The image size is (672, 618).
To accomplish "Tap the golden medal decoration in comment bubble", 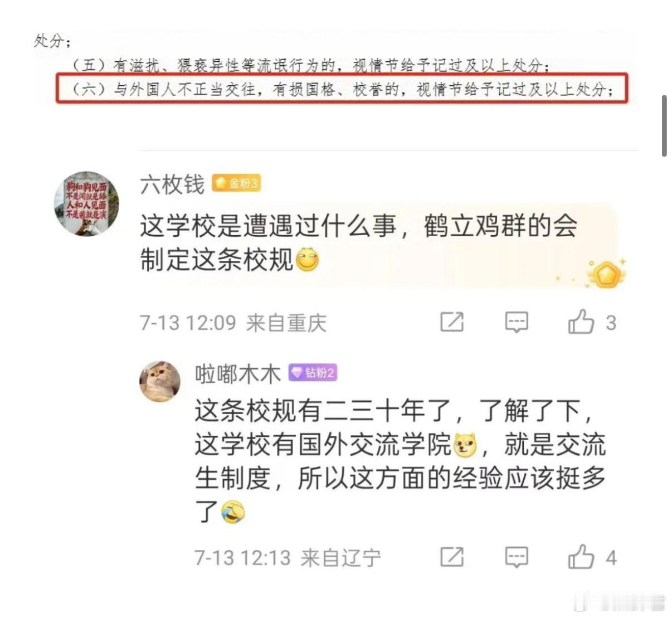I will [x=606, y=274].
